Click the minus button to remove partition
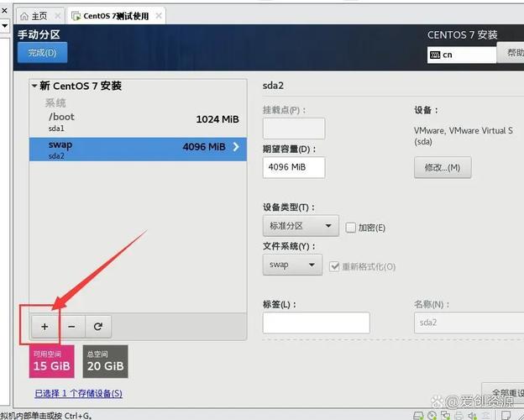Image resolution: width=524 pixels, height=420 pixels. click(x=71, y=327)
